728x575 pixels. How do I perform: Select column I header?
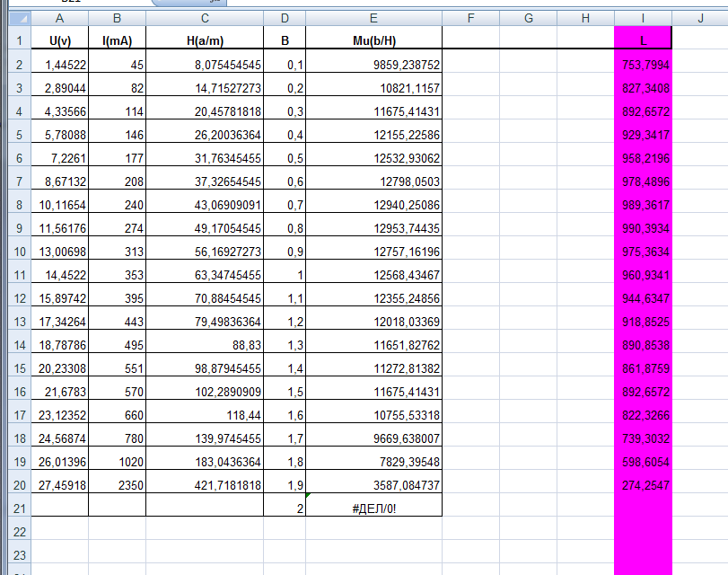coord(643,18)
